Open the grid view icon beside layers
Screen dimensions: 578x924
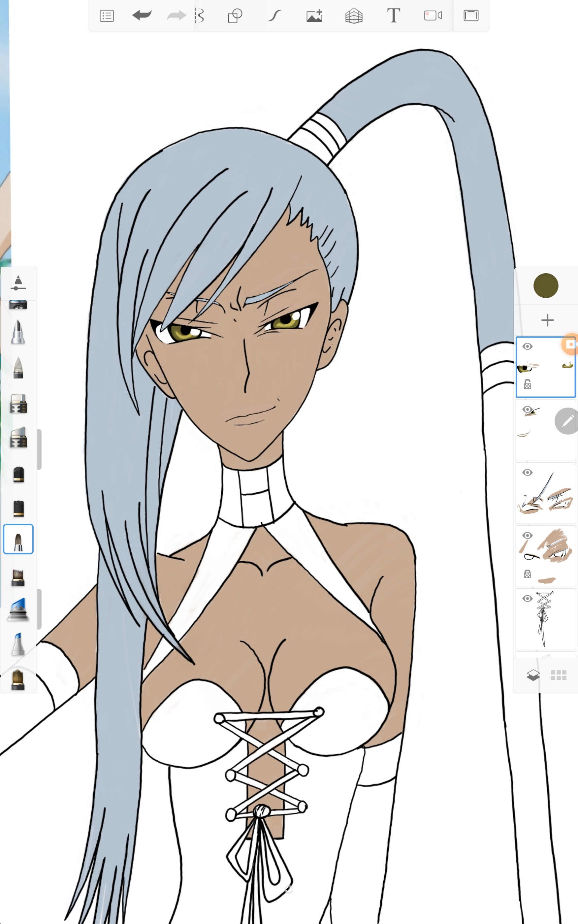(x=559, y=675)
